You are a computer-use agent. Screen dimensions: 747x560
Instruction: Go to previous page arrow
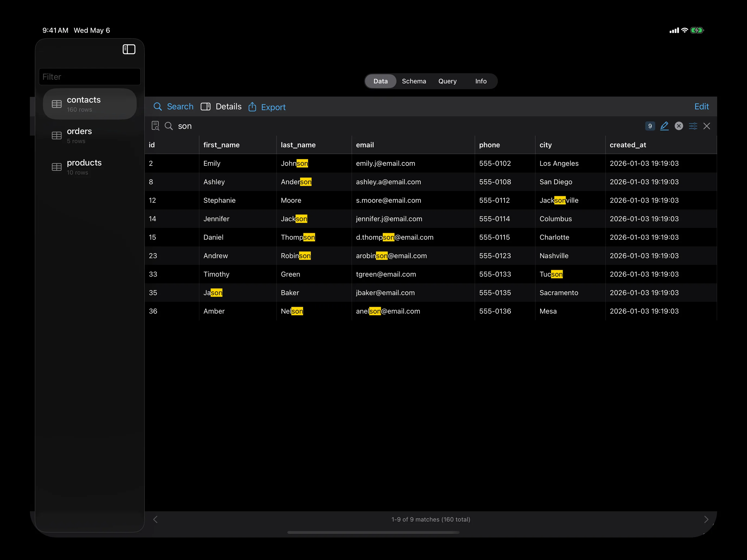[155, 519]
